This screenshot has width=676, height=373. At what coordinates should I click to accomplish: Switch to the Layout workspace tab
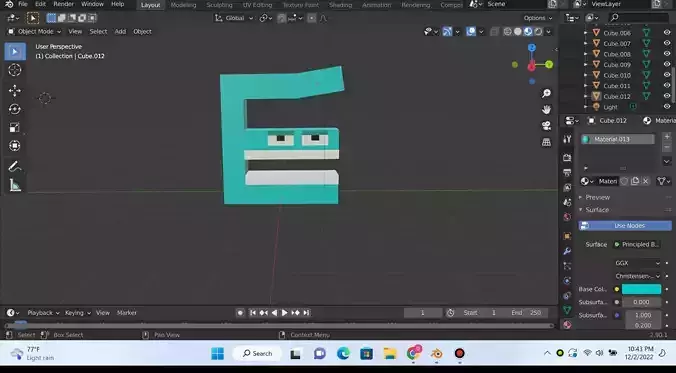point(150,5)
